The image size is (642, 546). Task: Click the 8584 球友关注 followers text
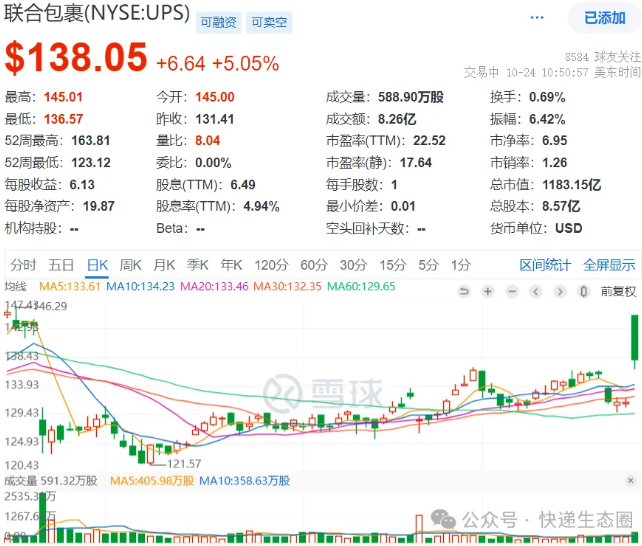(x=603, y=57)
